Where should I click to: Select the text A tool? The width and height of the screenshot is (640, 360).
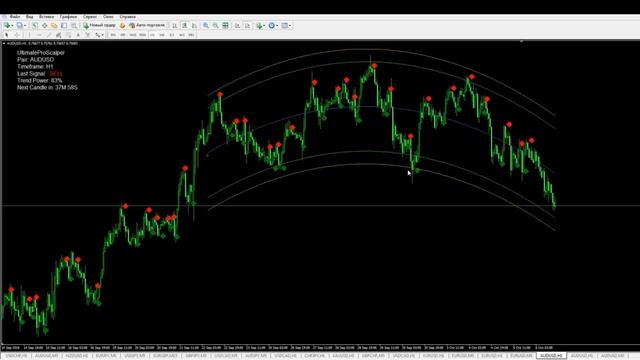coord(78,35)
